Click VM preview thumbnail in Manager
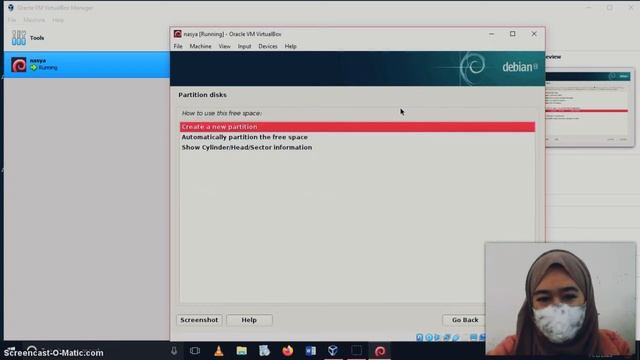Image resolution: width=640 pixels, height=360 pixels. 590,108
